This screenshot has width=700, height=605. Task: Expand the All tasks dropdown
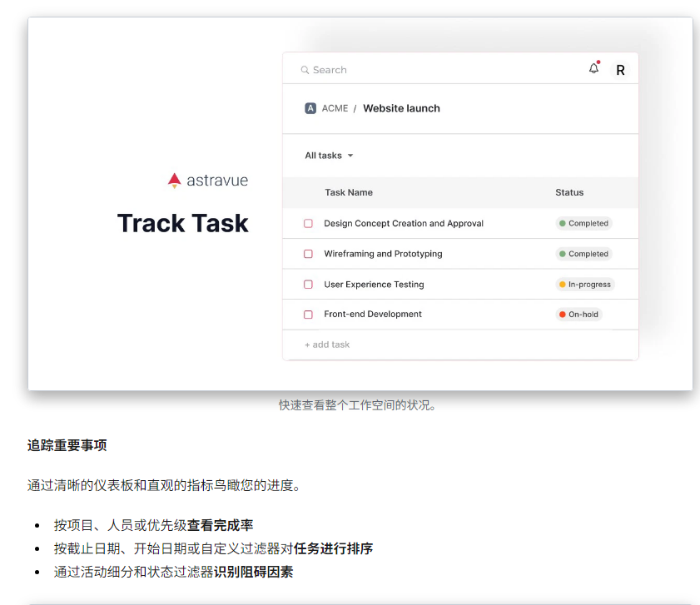point(330,156)
